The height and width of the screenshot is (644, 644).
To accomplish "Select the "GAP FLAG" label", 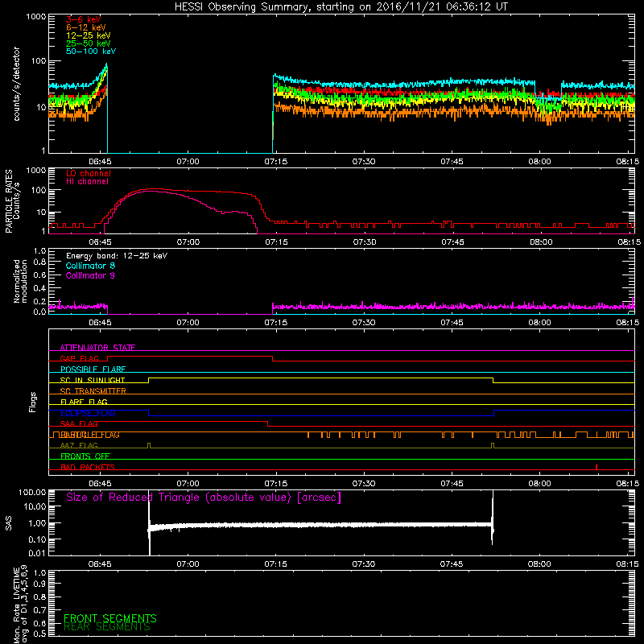I will [x=79, y=358].
